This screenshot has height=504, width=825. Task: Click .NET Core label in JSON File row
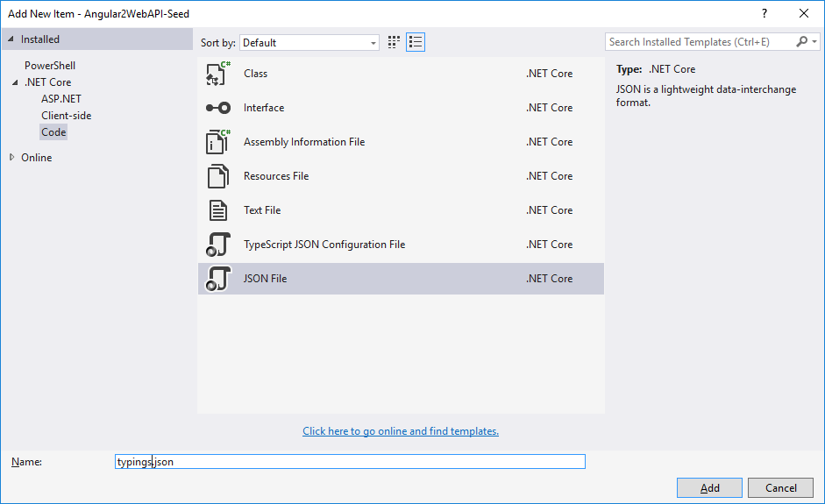(550, 279)
